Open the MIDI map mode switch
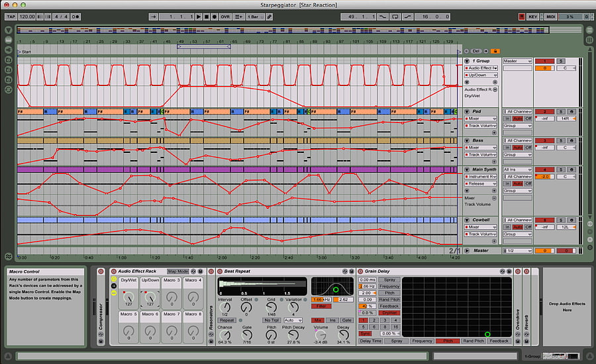596x364 pixels. (550, 17)
